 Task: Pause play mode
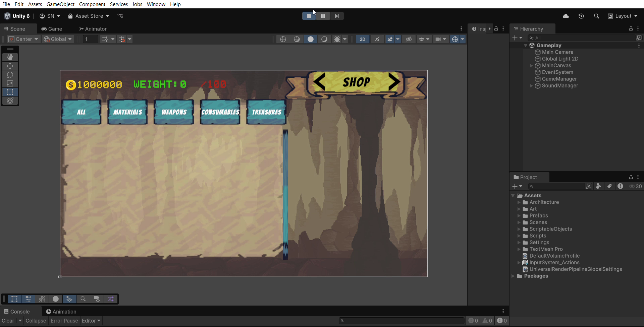(323, 16)
